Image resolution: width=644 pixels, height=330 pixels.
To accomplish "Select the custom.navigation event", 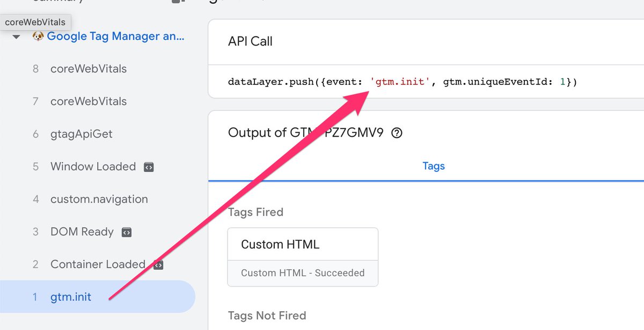I will click(x=99, y=199).
